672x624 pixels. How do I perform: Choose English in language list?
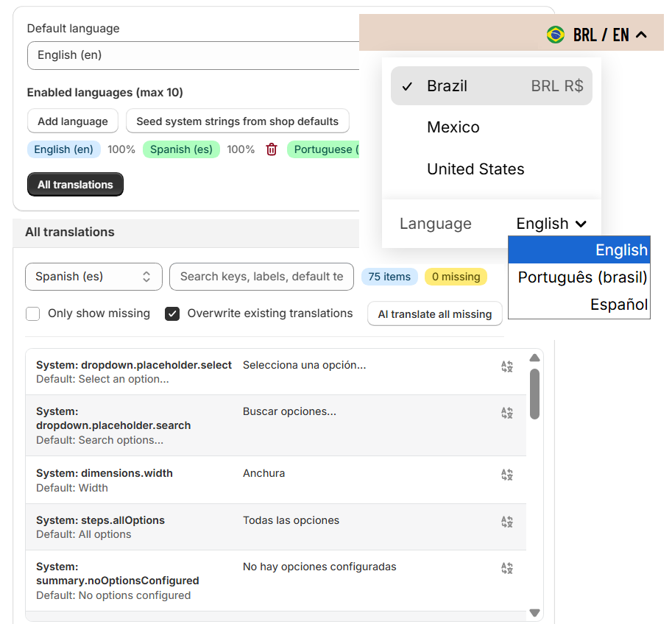tap(579, 250)
